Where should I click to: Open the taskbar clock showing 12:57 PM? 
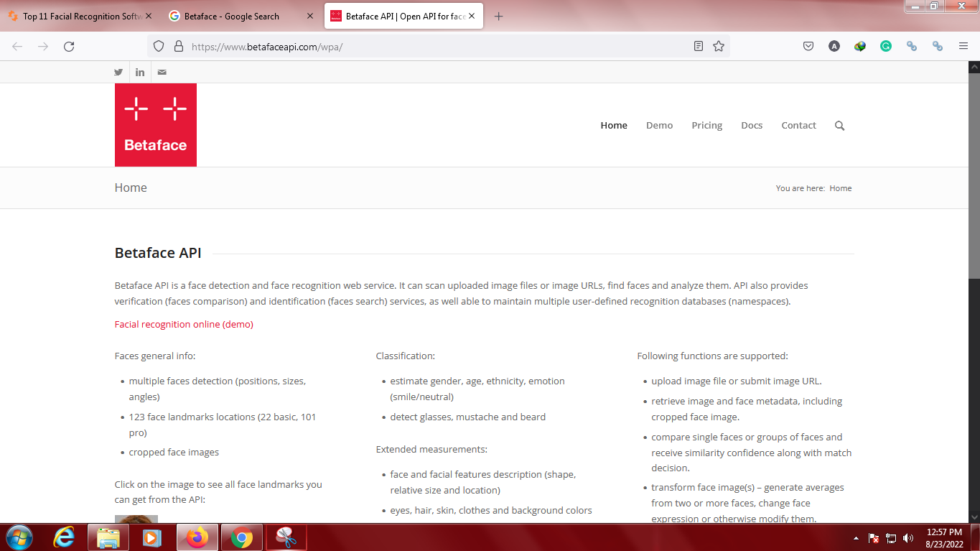(945, 537)
